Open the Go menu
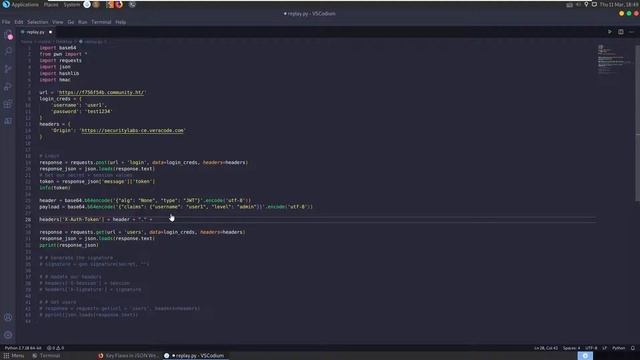The width and height of the screenshot is (640, 360). click(71, 22)
